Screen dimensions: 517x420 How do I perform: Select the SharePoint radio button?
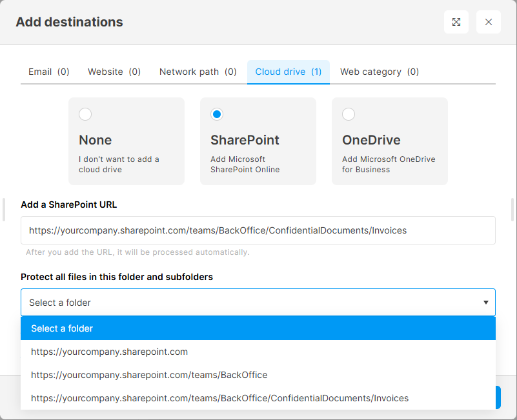click(217, 114)
